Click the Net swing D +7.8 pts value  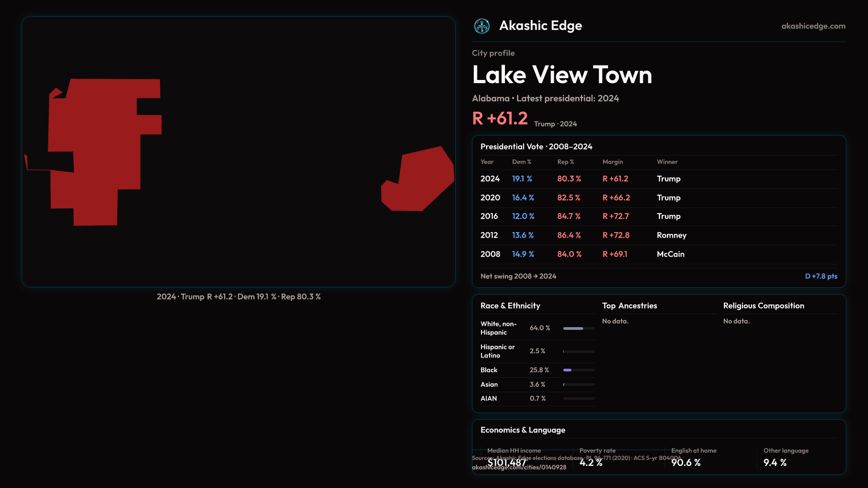(821, 277)
